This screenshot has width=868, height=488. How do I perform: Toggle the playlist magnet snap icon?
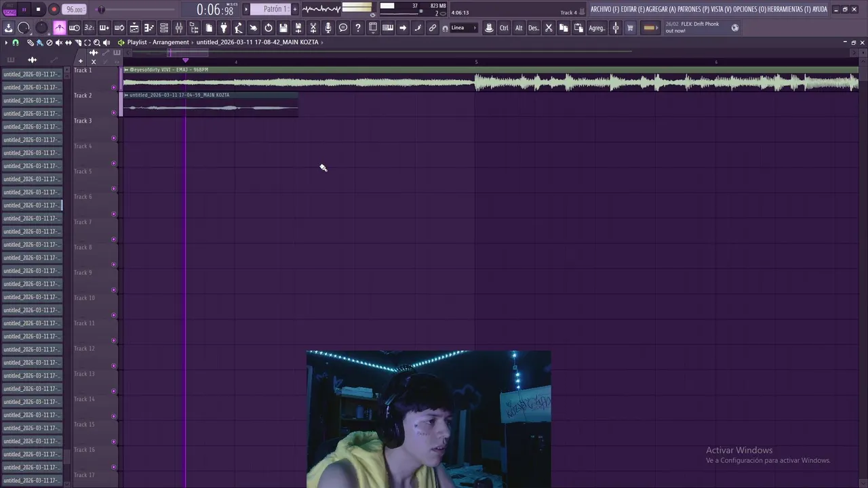click(16, 43)
